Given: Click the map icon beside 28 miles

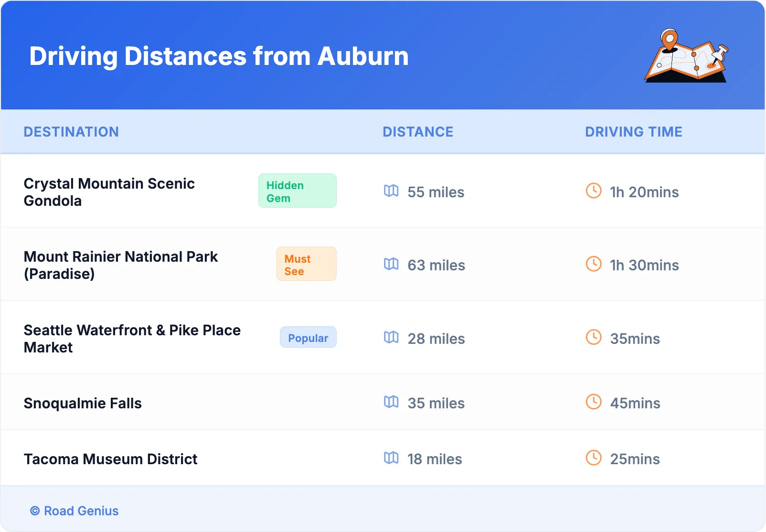Looking at the screenshot, I should tap(391, 338).
